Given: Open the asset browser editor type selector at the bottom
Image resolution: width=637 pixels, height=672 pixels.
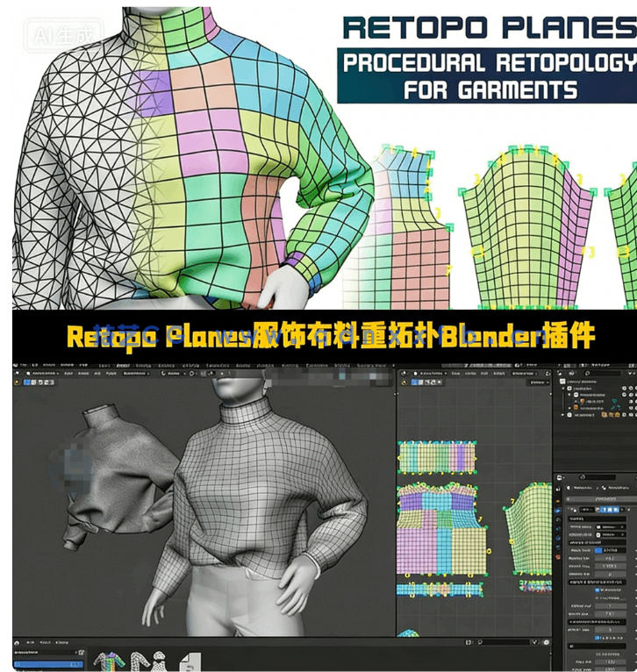Looking at the screenshot, I should click(x=18, y=643).
